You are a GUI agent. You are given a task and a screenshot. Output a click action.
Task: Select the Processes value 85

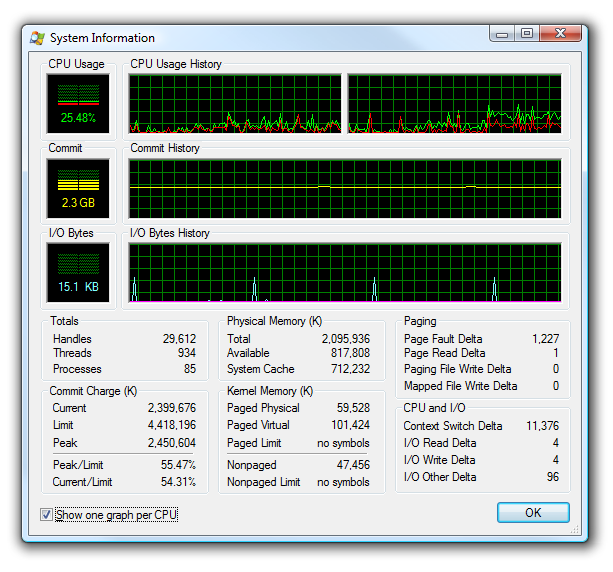190,369
